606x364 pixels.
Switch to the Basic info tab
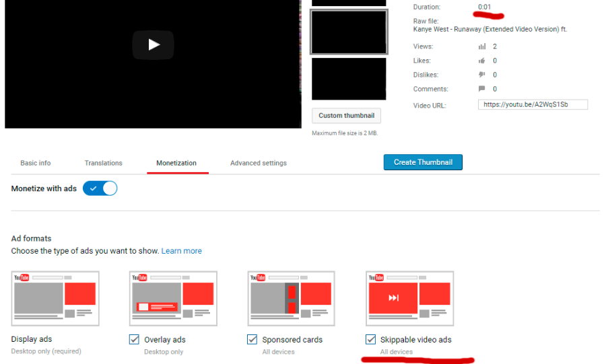click(x=36, y=163)
